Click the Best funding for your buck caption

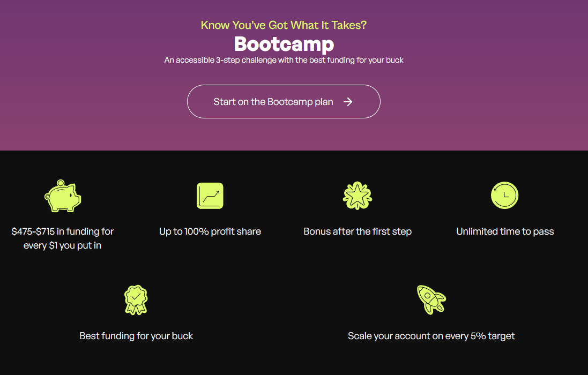click(136, 336)
